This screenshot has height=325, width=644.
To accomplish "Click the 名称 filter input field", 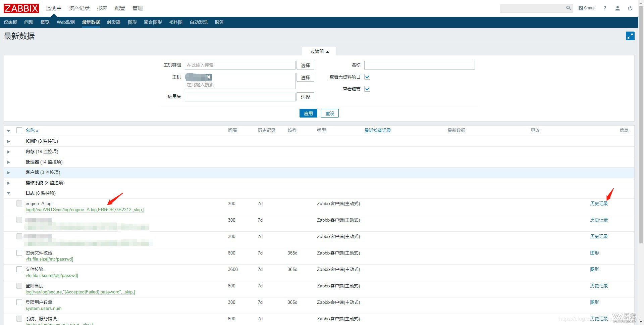I will [x=420, y=65].
